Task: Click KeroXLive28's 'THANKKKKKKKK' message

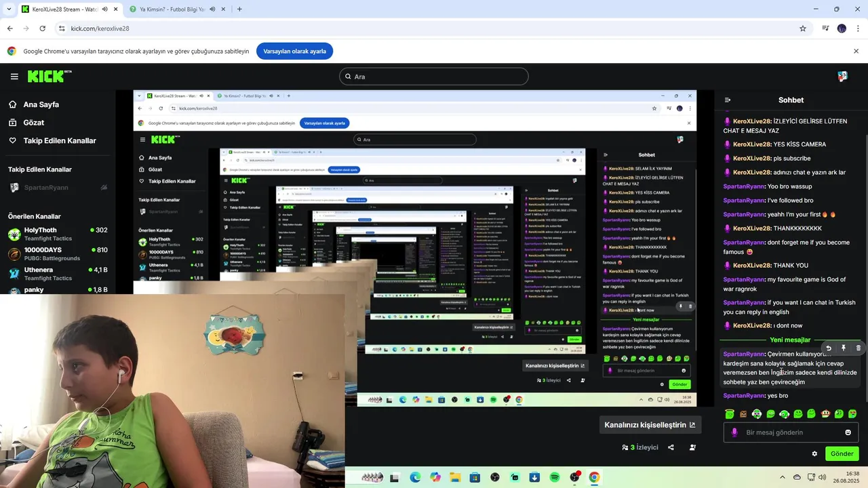Action: [773, 228]
